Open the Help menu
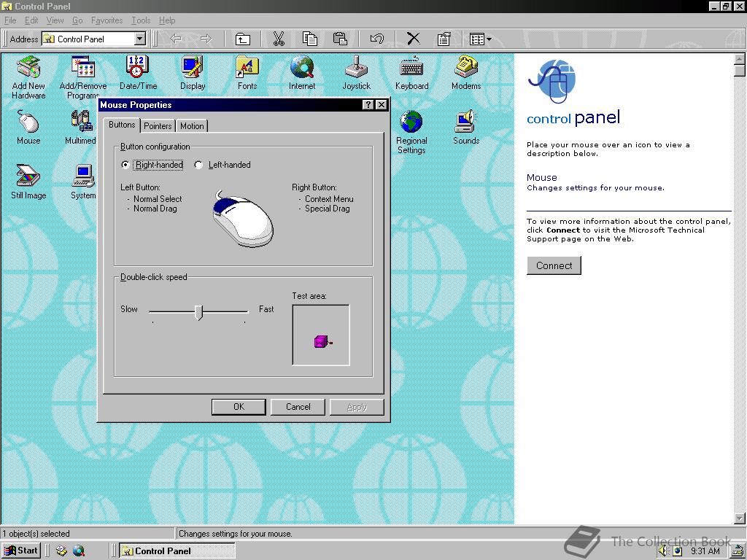 (x=167, y=20)
